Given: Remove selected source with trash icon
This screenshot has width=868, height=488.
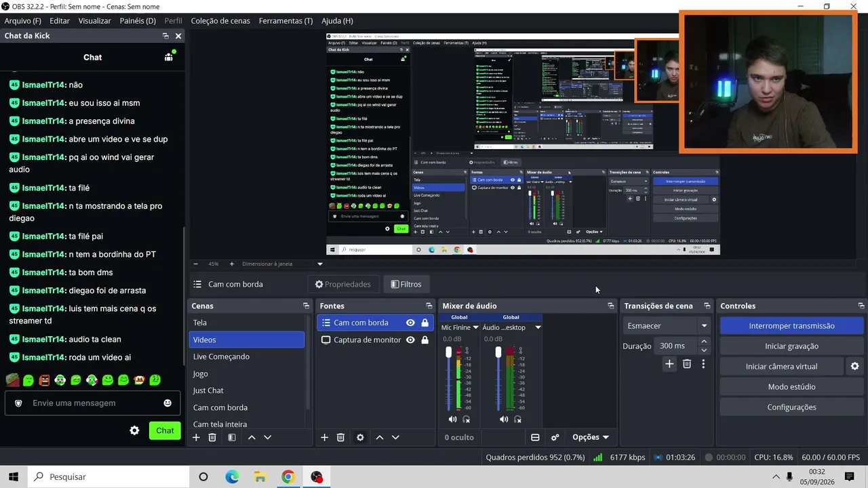Looking at the screenshot, I should tap(340, 437).
